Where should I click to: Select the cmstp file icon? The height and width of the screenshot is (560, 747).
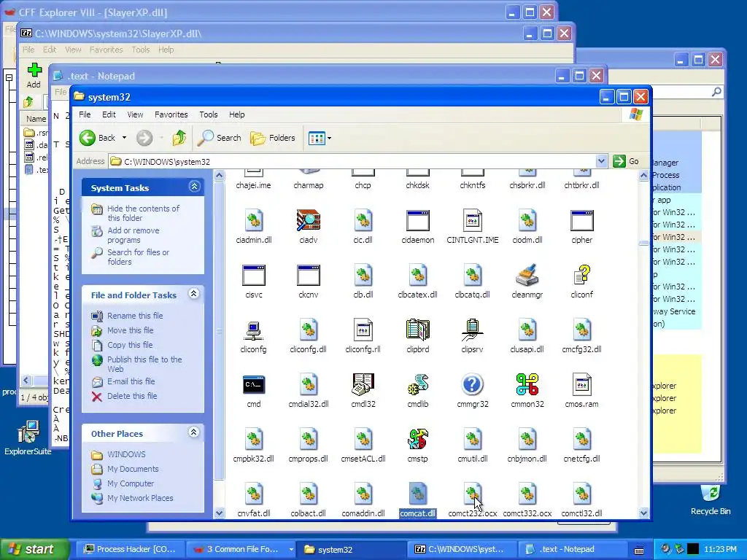418,440
